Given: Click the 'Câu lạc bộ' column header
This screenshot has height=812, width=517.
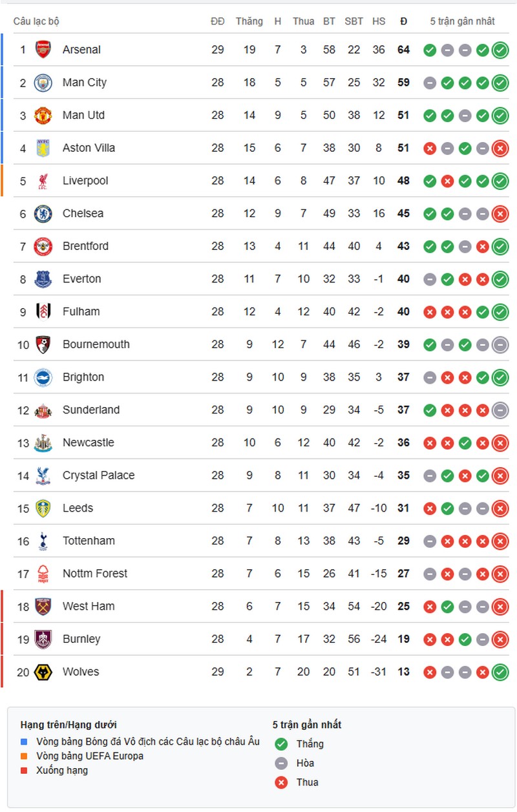Looking at the screenshot, I should click(x=36, y=21).
